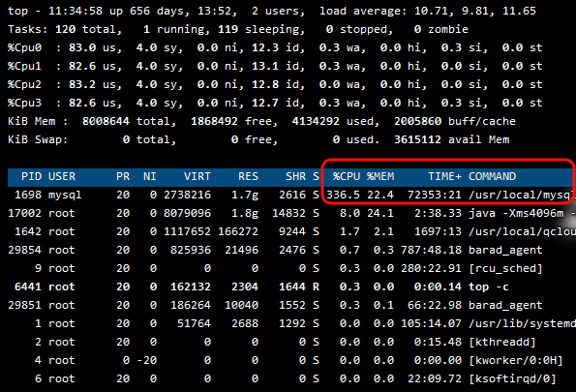The width and height of the screenshot is (576, 392).
Task: Click the USER column header
Action: click(x=62, y=177)
